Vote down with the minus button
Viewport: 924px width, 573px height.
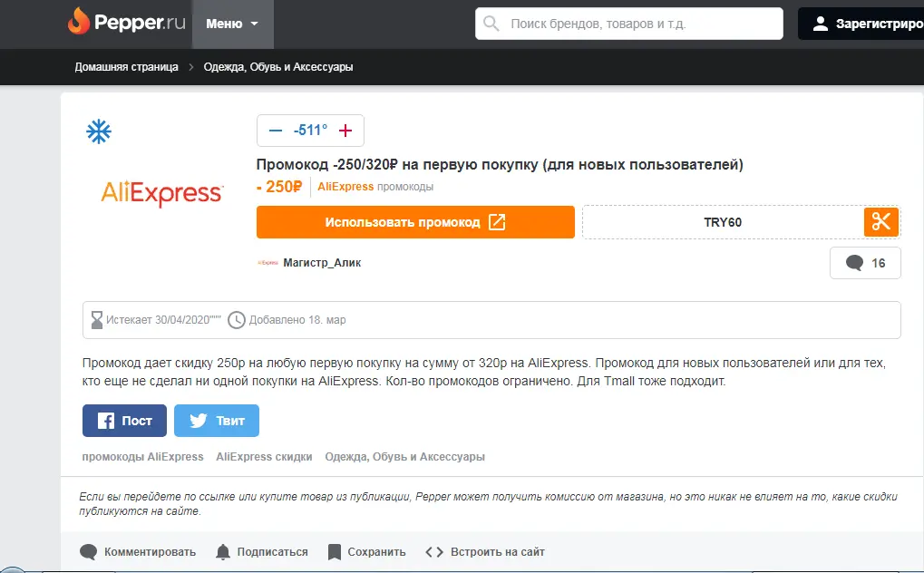pos(275,131)
